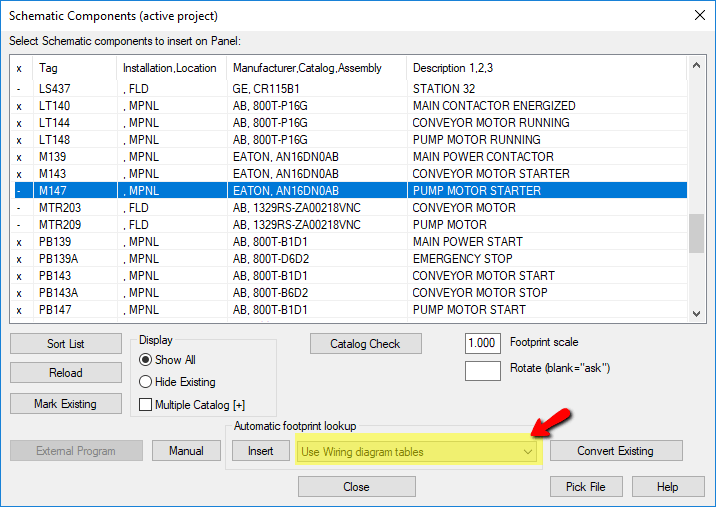Click the Mark Existing button
Image resolution: width=716 pixels, height=507 pixels.
[x=66, y=404]
